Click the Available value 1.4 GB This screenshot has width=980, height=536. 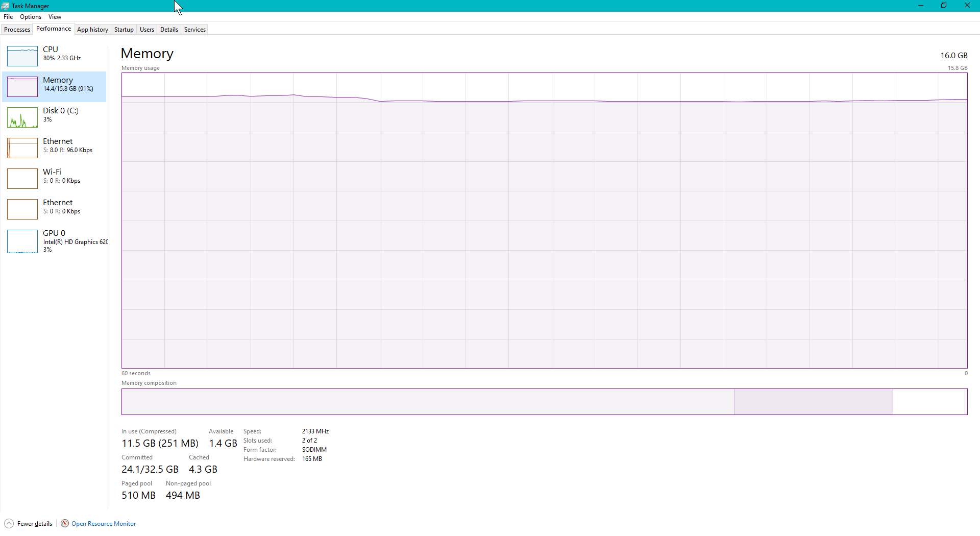click(223, 444)
